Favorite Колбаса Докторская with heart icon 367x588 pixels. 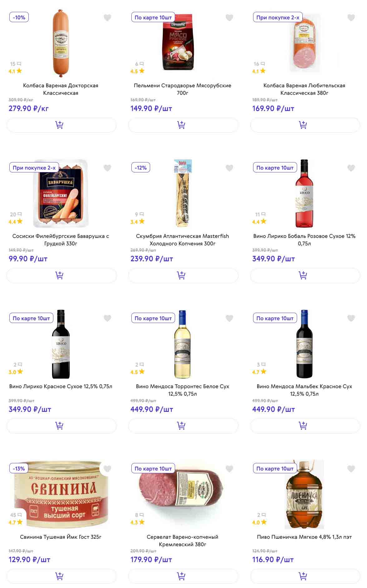click(107, 18)
